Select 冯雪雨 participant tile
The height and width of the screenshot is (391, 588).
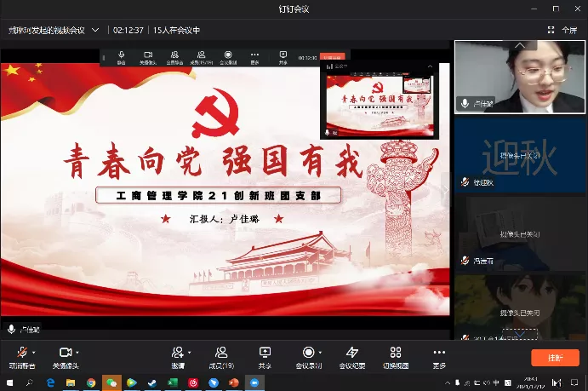coord(520,233)
